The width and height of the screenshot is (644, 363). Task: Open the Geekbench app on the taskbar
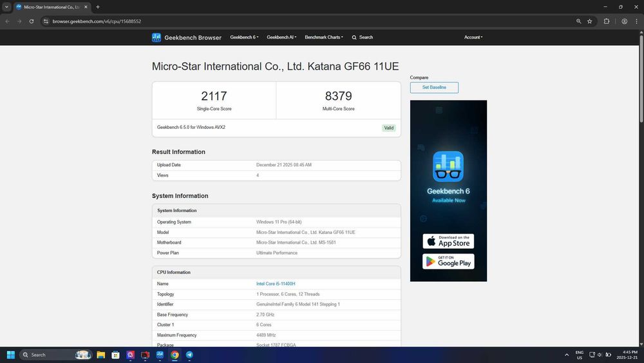pyautogui.click(x=160, y=355)
